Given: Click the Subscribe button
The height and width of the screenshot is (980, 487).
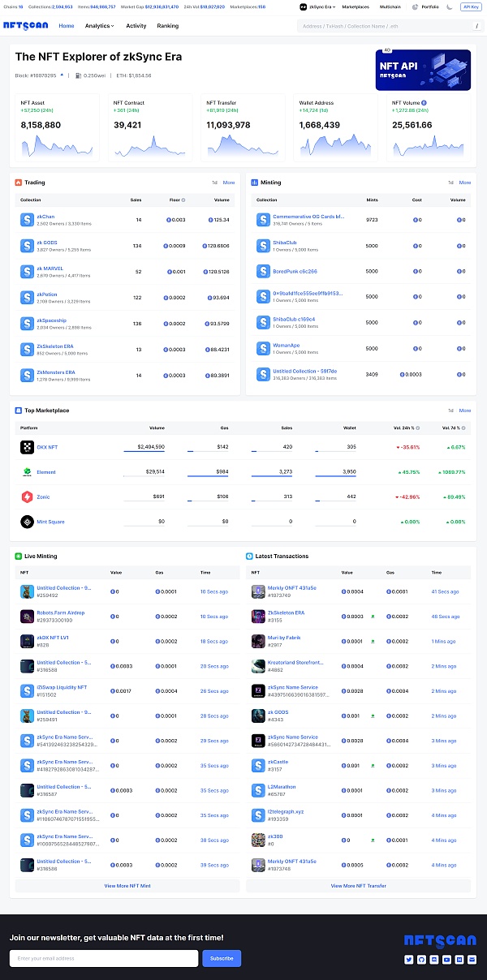Looking at the screenshot, I should (x=222, y=958).
